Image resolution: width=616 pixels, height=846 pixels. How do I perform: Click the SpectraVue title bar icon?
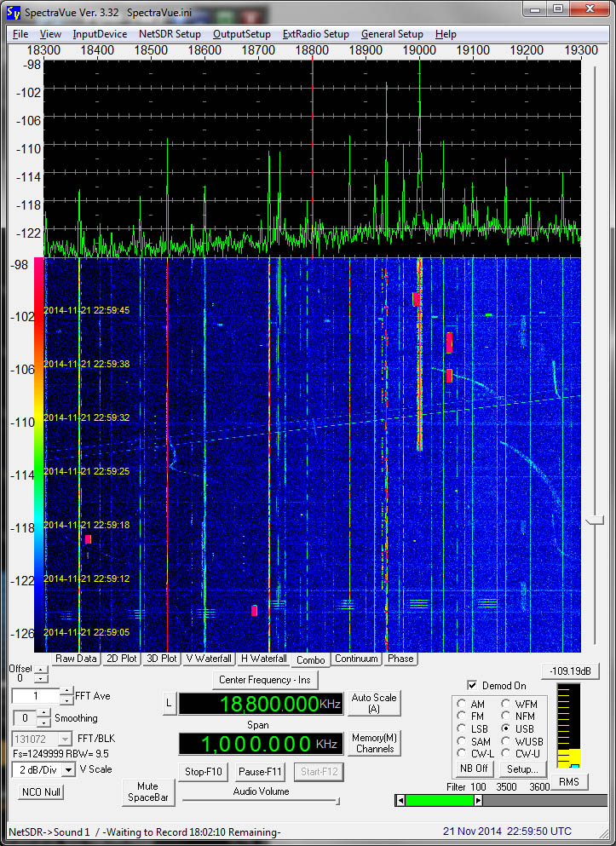(14, 12)
